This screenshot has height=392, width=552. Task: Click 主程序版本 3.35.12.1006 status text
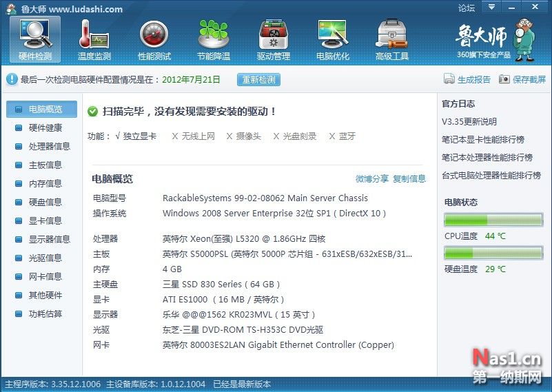53,384
